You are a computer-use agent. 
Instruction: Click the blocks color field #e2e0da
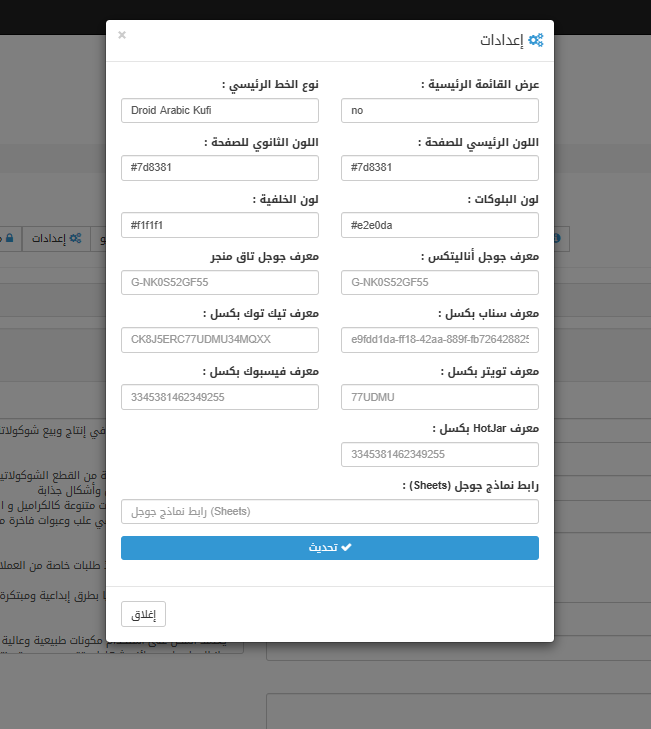[439, 225]
